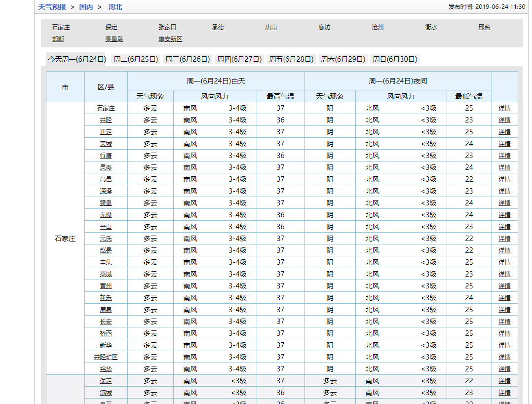Open 桥西 district link

tap(106, 333)
